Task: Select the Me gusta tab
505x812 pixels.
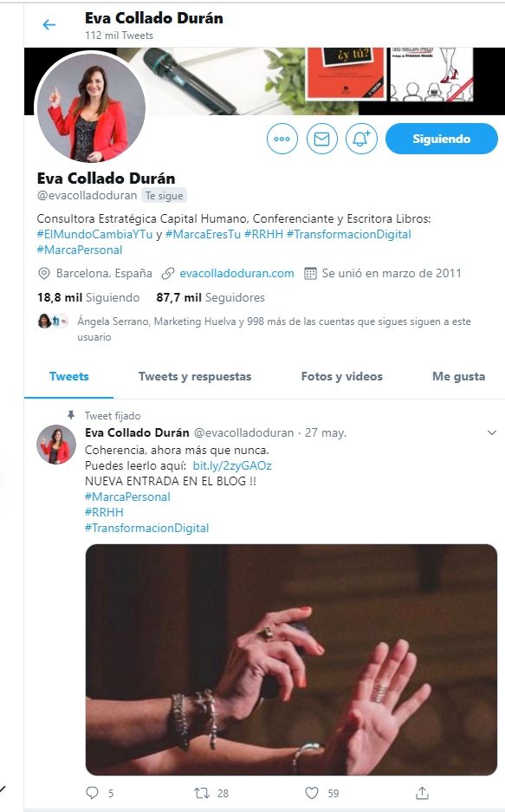Action: click(x=458, y=376)
